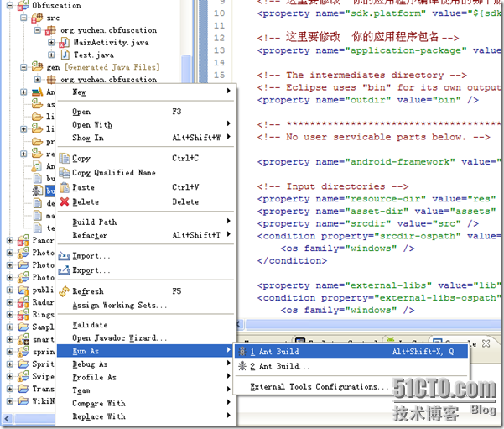Open the New submenu

coord(146,92)
